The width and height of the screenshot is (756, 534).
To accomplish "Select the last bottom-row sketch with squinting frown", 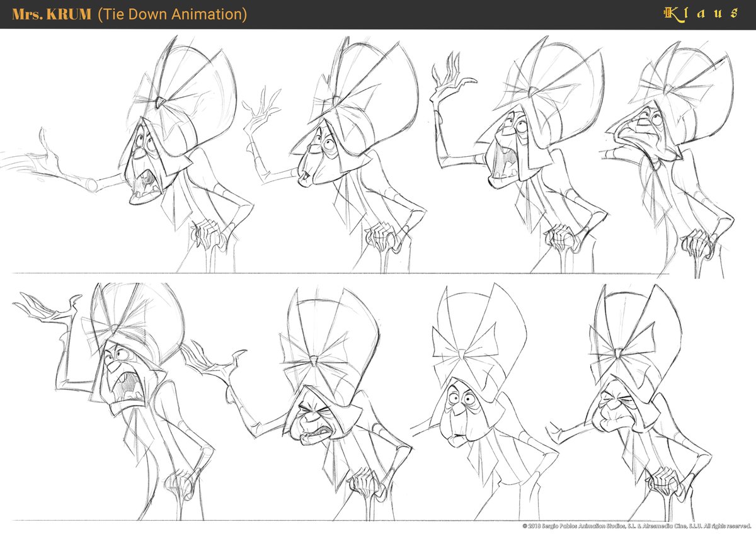I will [x=630, y=403].
